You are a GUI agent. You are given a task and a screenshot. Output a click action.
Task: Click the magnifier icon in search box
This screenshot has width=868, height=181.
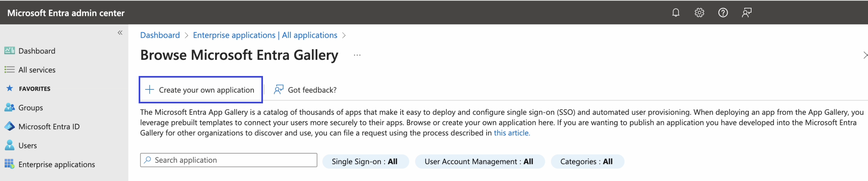pos(147,160)
